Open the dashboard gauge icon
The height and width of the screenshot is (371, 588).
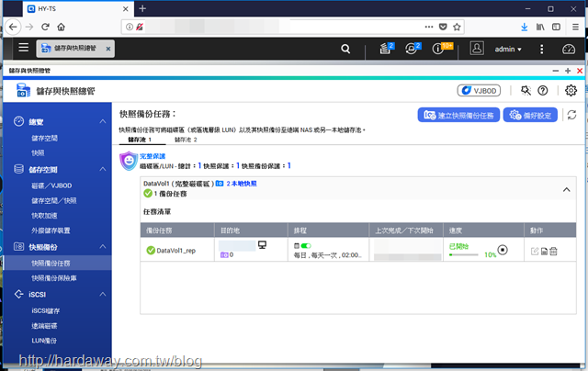(569, 49)
